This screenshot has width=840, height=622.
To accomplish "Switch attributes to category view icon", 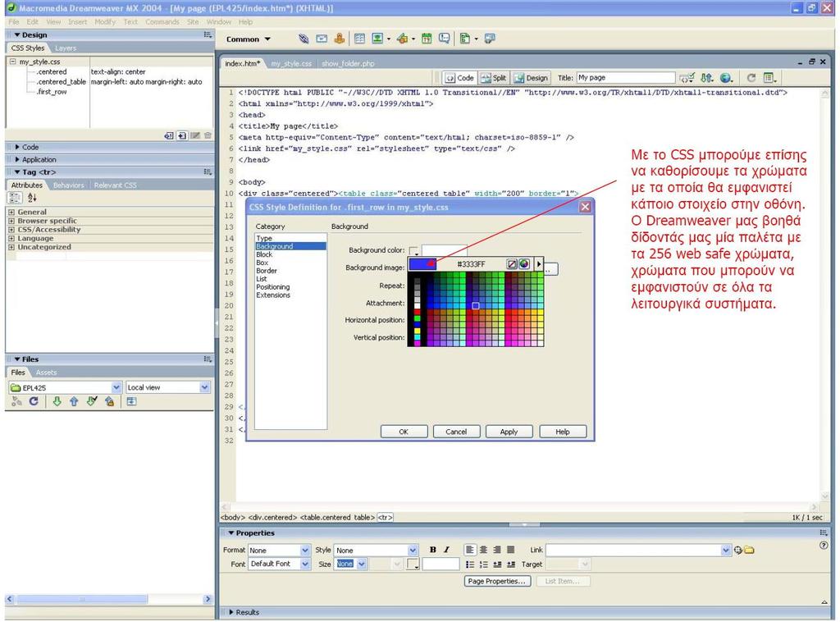I will click(15, 198).
